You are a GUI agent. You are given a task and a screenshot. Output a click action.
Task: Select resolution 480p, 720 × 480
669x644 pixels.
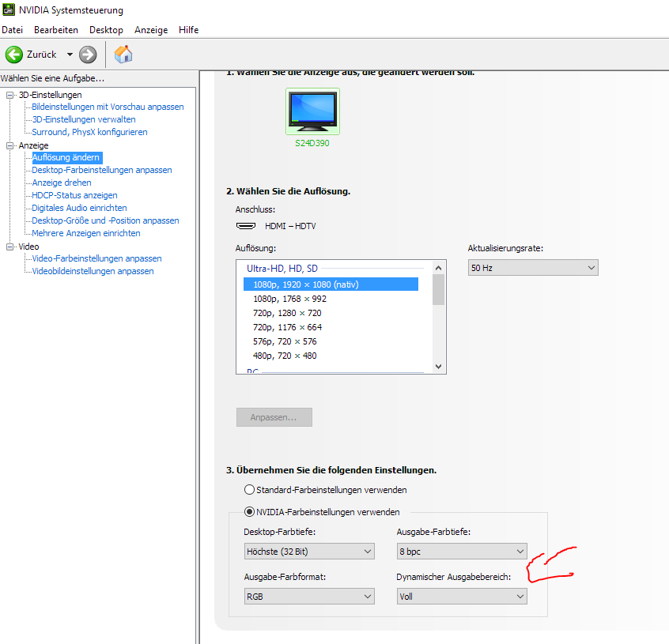click(285, 356)
